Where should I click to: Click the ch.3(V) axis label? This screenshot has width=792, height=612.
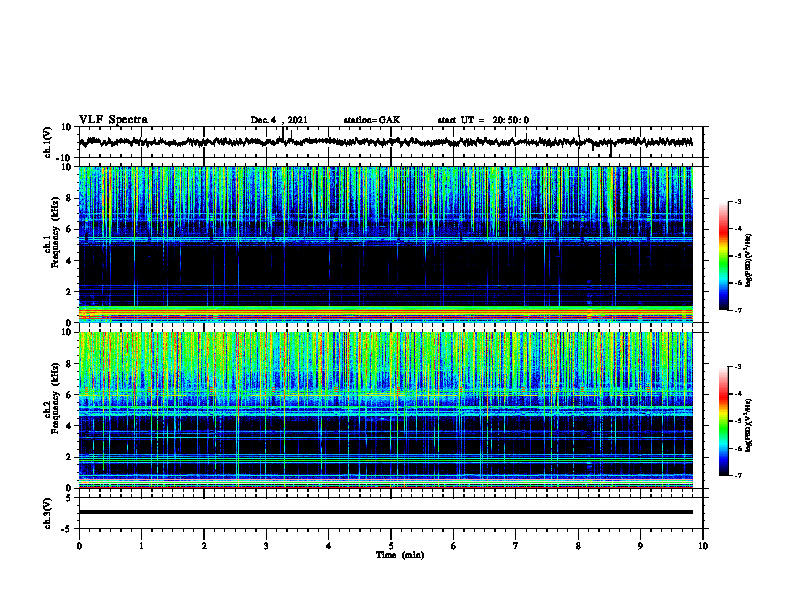click(x=48, y=513)
